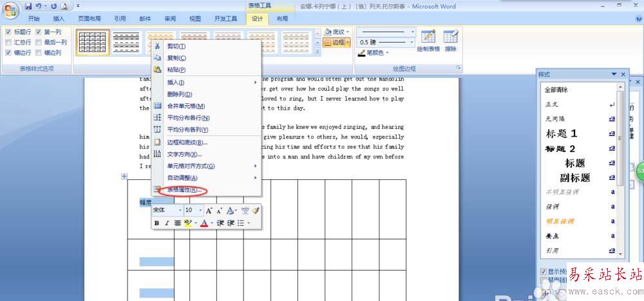644x301 pixels.
Task: Apply the 标题 1 style
Action: [x=562, y=133]
